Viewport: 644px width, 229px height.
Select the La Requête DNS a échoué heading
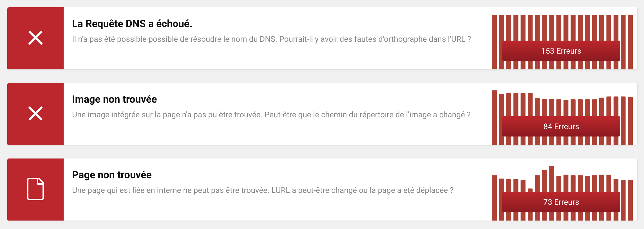pyautogui.click(x=132, y=24)
